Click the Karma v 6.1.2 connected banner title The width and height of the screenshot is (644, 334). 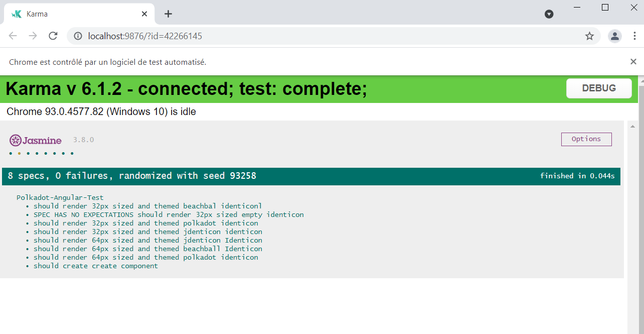tap(186, 89)
